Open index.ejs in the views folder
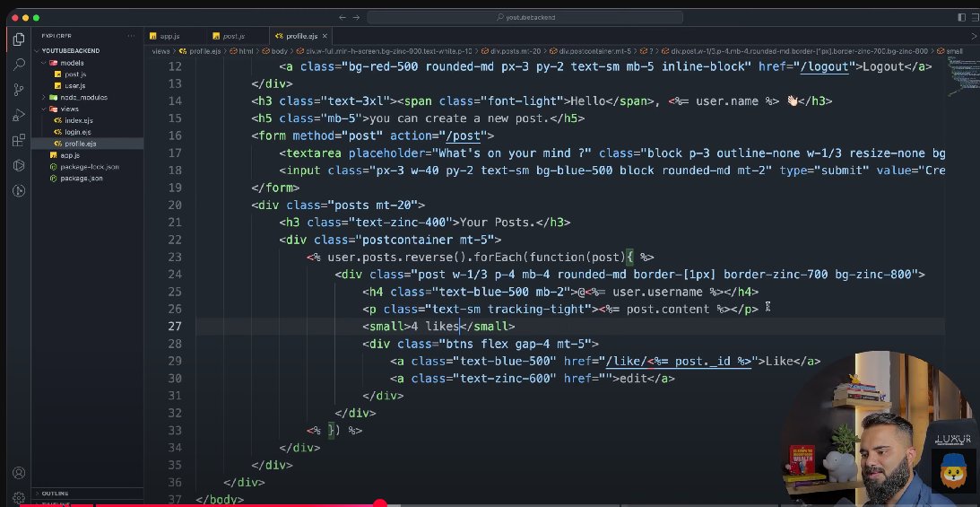This screenshot has width=980, height=507. (x=78, y=120)
